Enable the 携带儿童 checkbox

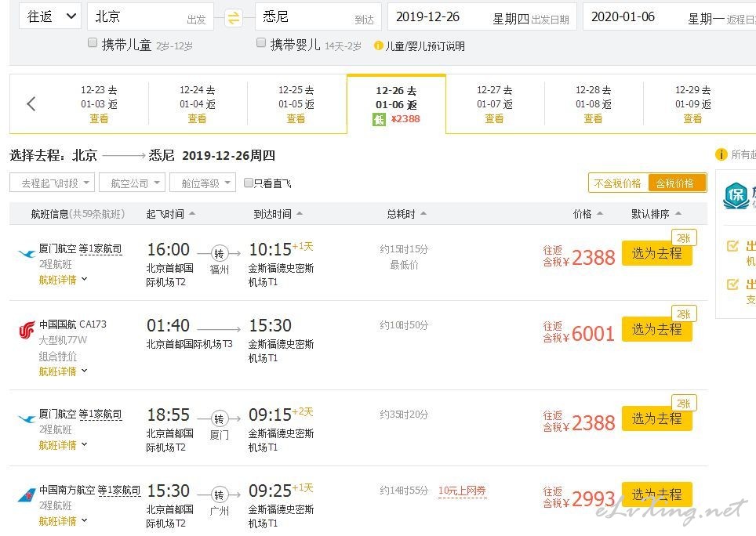pyautogui.click(x=93, y=43)
